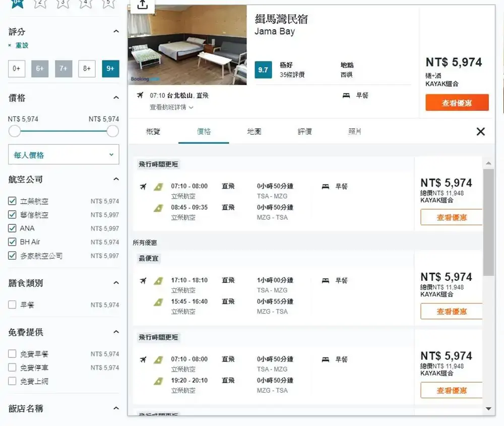Switch to the 地圖 tab
This screenshot has width=504, height=426.
pyautogui.click(x=254, y=132)
